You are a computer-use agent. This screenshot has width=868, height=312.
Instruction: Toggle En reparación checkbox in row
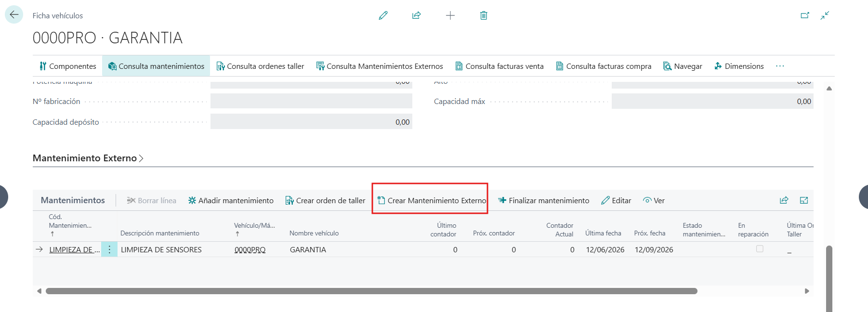pos(760,249)
